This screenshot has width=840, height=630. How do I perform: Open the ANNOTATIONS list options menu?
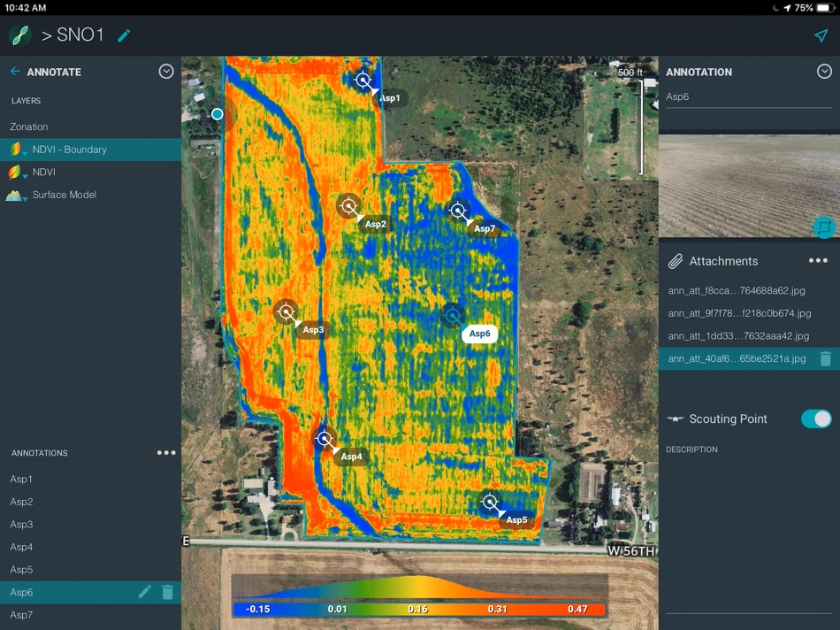166,453
